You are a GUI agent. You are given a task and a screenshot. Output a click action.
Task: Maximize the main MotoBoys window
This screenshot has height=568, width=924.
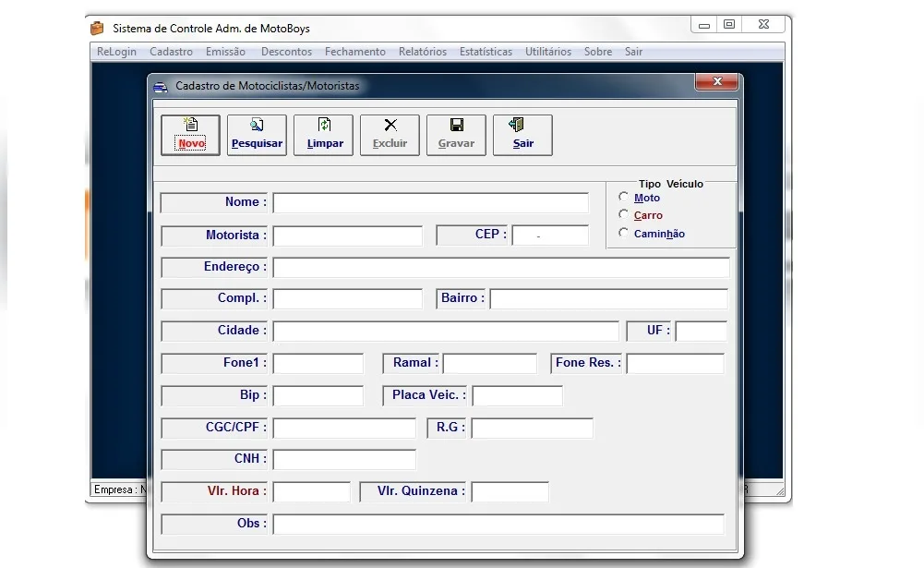pos(729,25)
